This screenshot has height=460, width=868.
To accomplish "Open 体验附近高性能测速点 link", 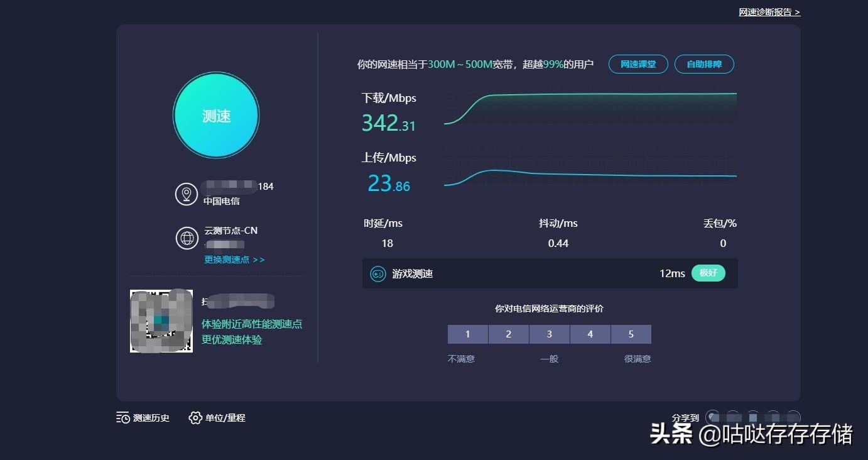I will pos(251,324).
